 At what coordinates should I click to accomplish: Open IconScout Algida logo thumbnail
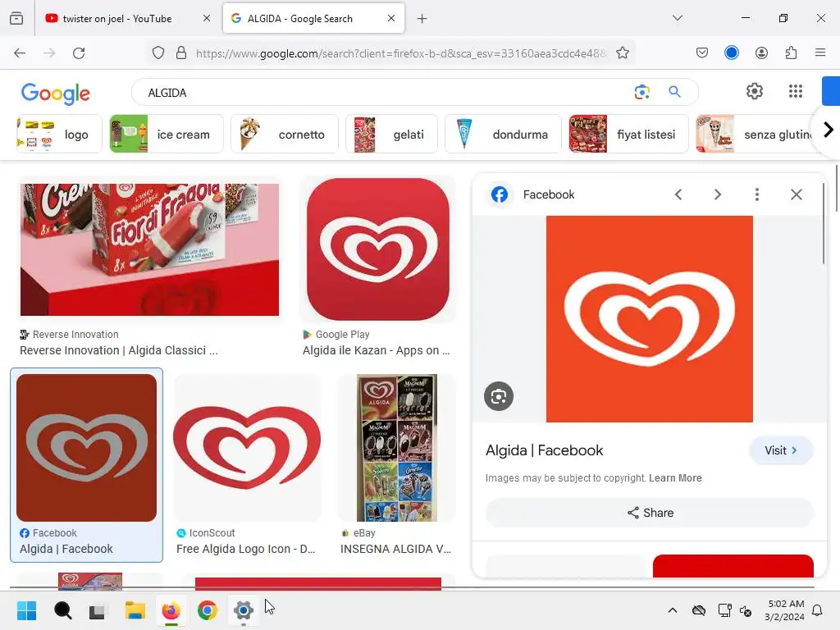tap(247, 448)
